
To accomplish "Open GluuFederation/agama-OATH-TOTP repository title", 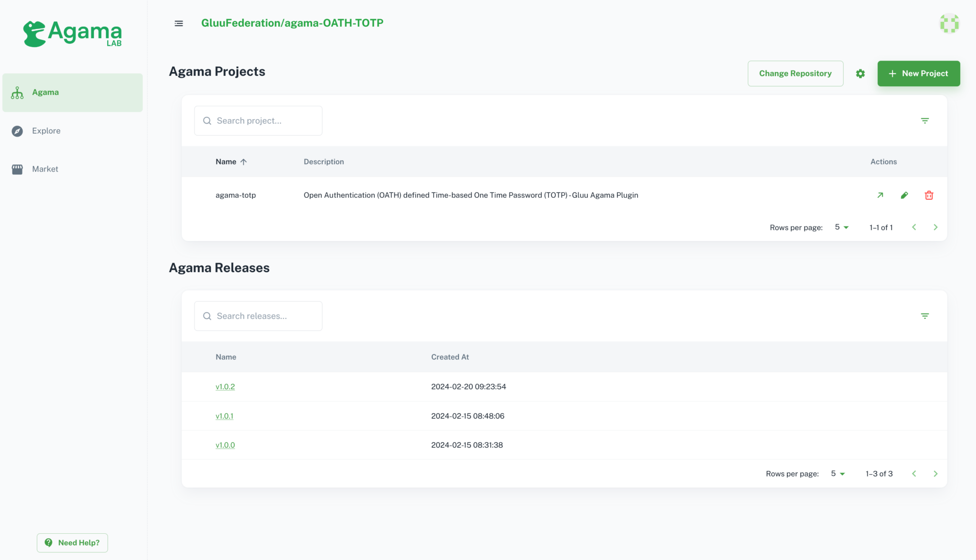I will (x=292, y=23).
